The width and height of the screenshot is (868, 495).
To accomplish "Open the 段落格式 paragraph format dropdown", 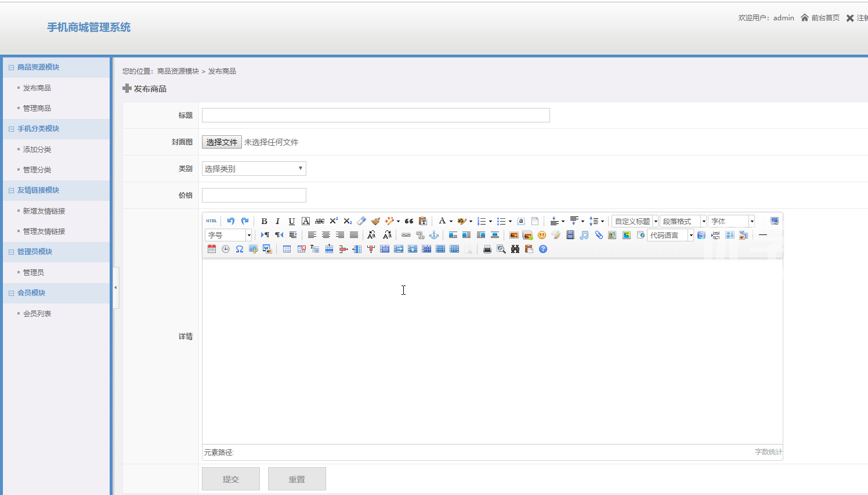I will tap(683, 221).
